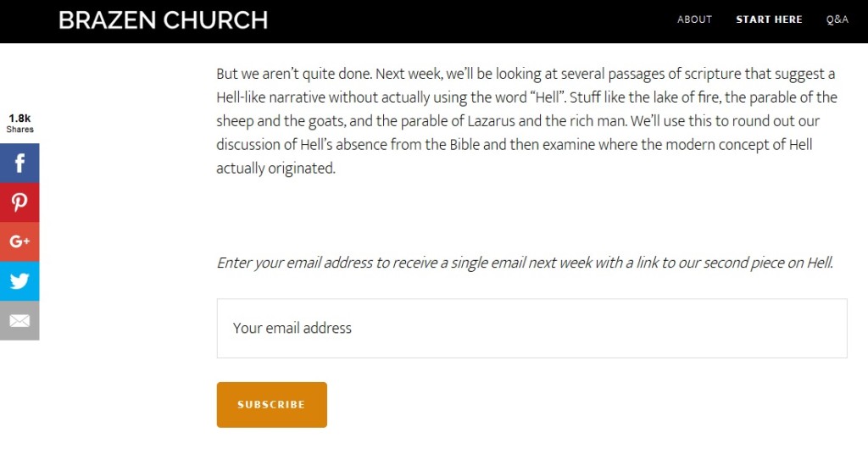Share the article on Facebook
The width and height of the screenshot is (868, 460).
(x=19, y=163)
